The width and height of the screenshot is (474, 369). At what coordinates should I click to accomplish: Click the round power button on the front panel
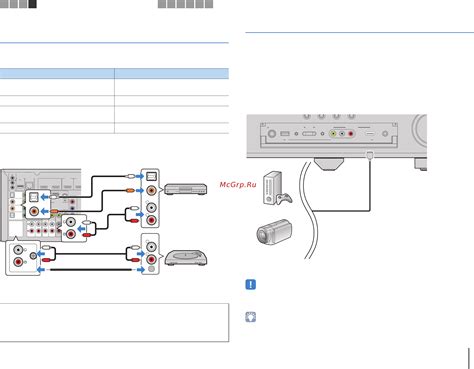coord(272,134)
